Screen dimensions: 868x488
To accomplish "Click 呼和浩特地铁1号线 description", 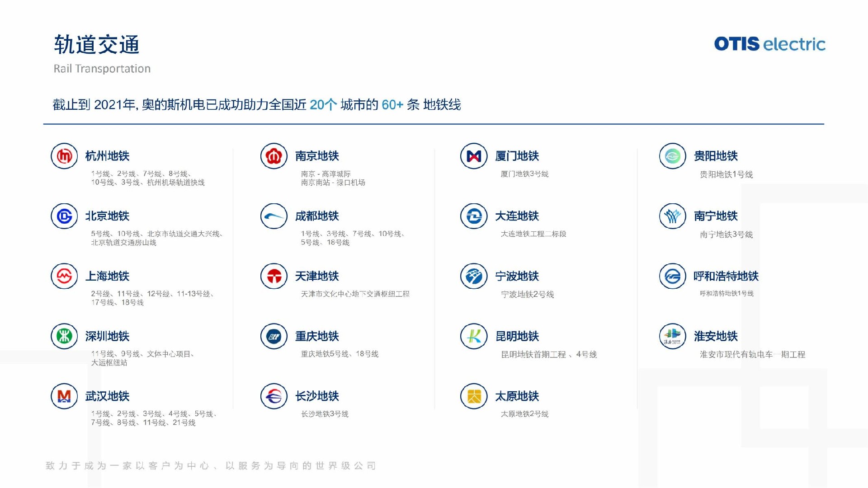I will 727,294.
